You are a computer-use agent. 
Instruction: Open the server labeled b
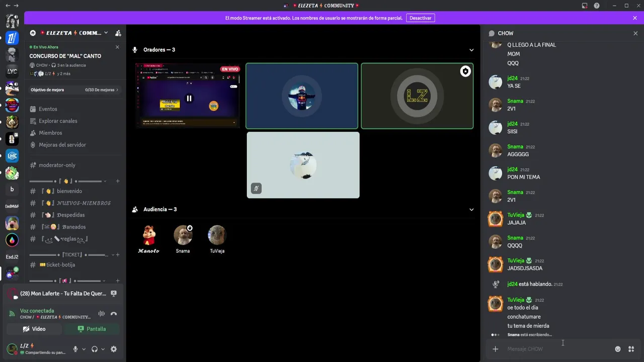tap(12, 190)
